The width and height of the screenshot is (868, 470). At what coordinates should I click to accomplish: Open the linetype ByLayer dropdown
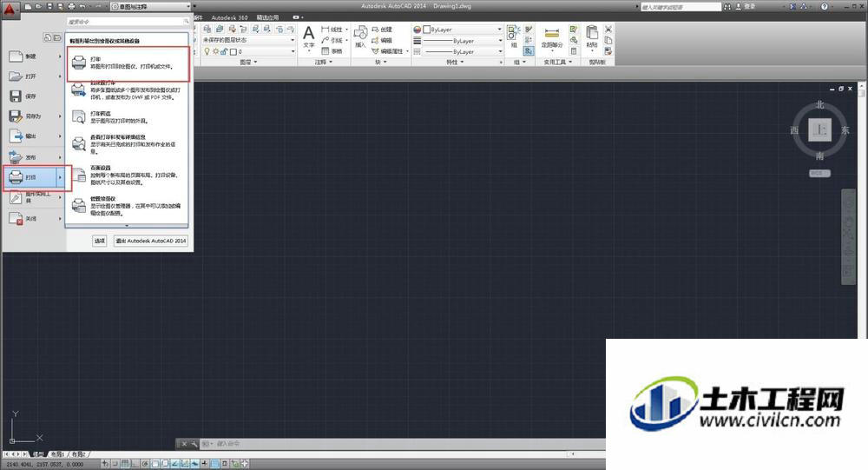(463, 51)
